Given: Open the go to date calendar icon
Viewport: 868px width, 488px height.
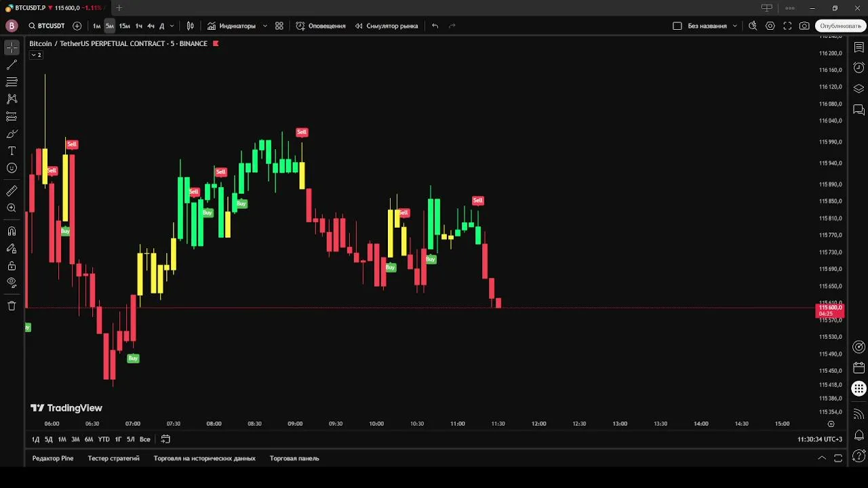Looking at the screenshot, I should [165, 439].
